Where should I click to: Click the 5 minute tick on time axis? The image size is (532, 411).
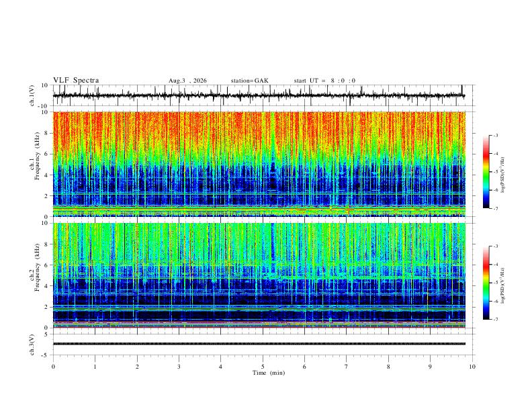[263, 367]
